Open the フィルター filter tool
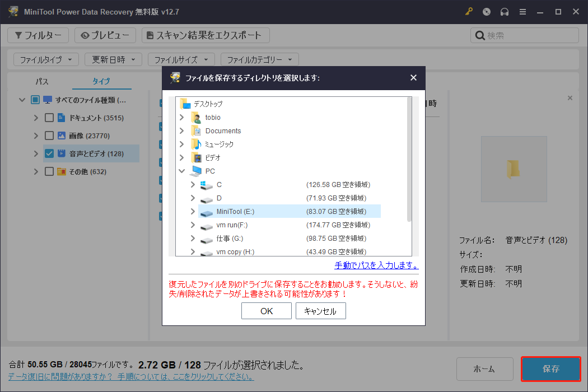 38,35
